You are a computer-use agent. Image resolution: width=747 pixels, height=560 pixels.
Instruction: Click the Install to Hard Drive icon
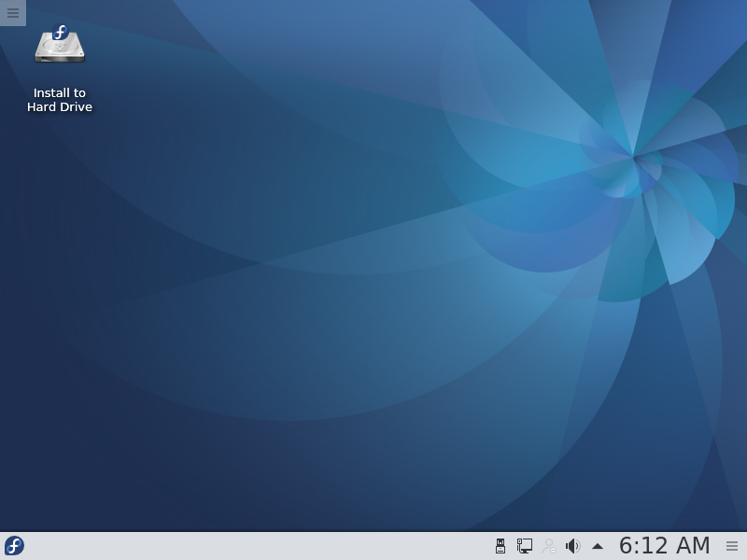pos(60,47)
